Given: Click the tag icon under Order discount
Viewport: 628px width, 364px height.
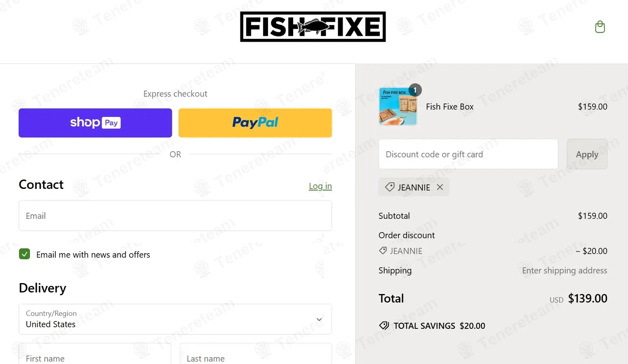Looking at the screenshot, I should 383,251.
